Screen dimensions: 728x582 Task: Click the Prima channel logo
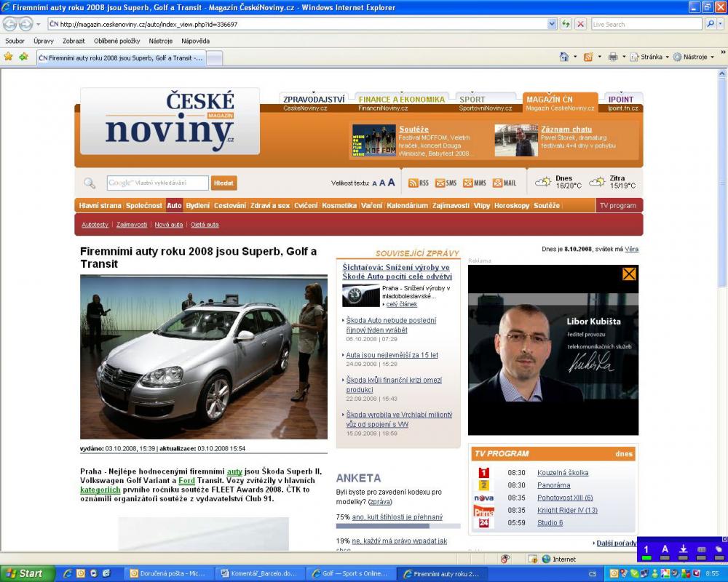tap(484, 511)
